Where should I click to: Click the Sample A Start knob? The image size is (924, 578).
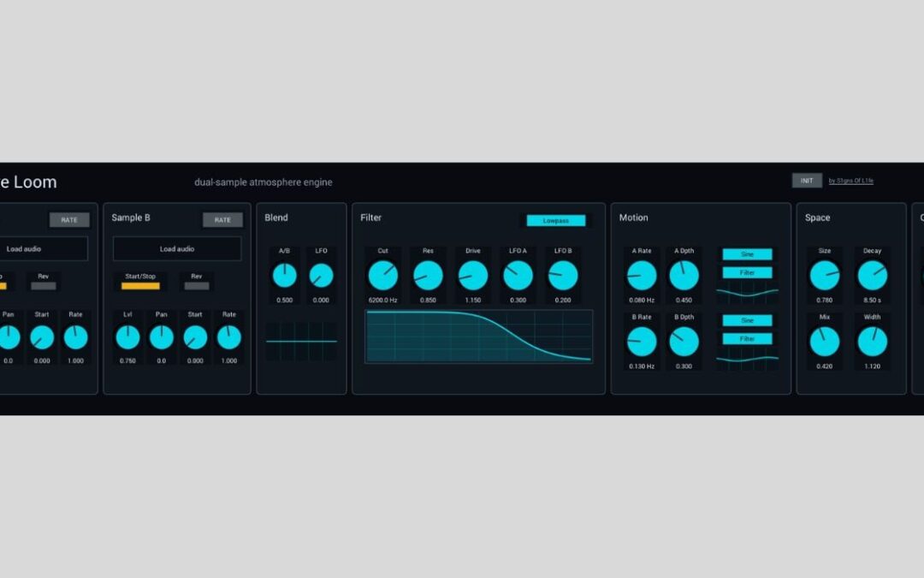click(42, 337)
